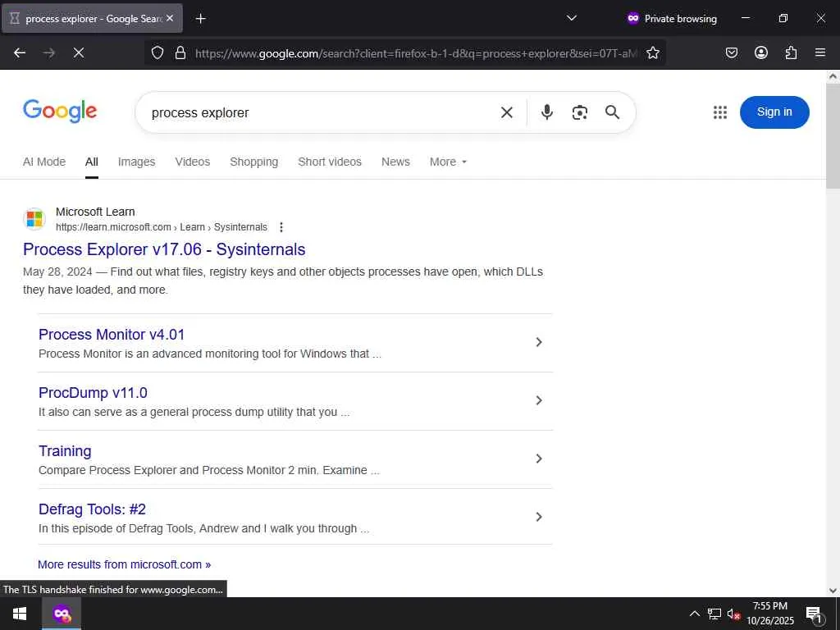Viewport: 840px width, 630px height.
Task: Click the Microsoft Learn site favicon
Action: point(34,219)
